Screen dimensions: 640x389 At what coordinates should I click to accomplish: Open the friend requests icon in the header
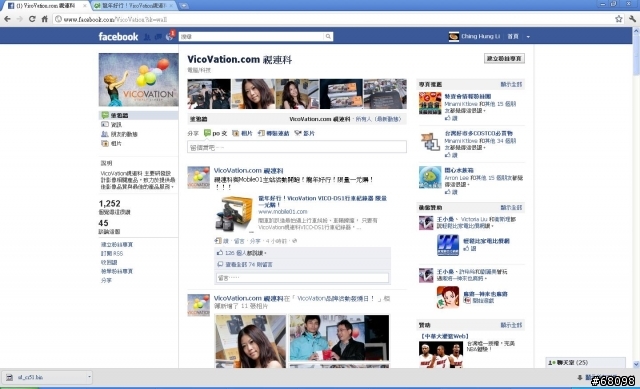[x=147, y=37]
